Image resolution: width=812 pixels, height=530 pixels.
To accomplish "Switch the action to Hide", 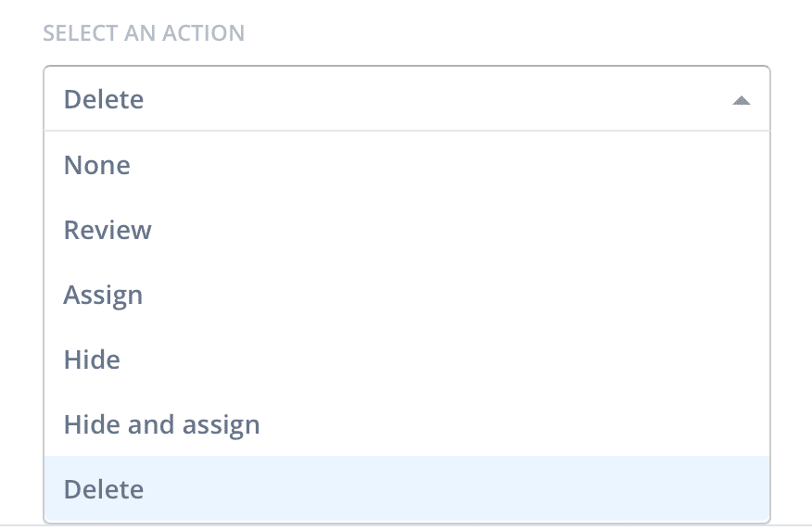I will pyautogui.click(x=407, y=360).
